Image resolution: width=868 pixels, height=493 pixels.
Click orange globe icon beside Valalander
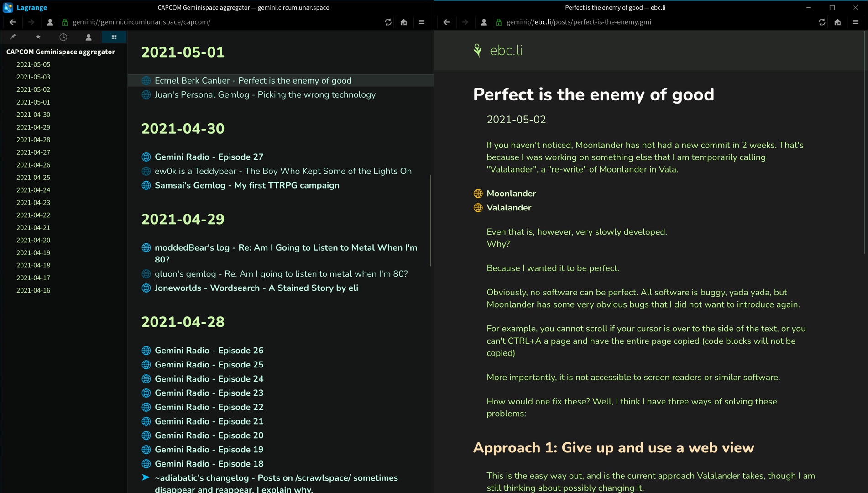point(478,208)
